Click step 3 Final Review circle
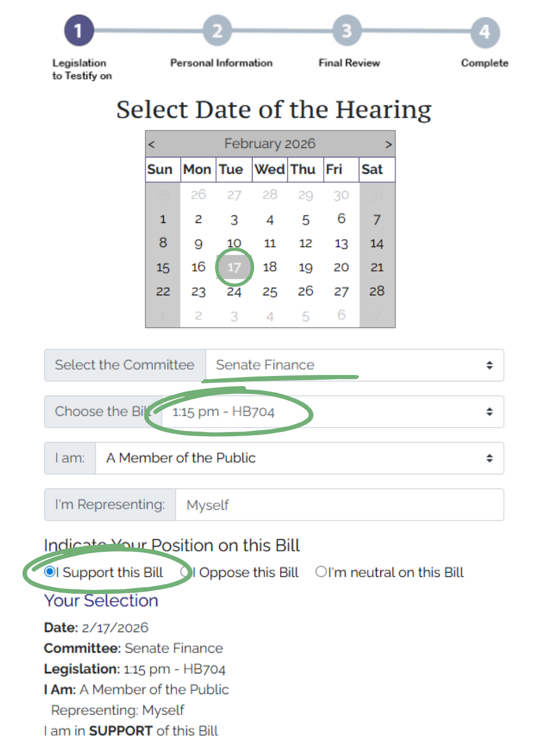560x751 pixels. pos(347,31)
